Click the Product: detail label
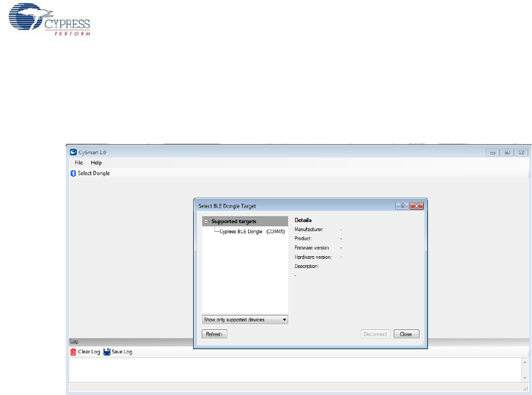Screen dimensions: 532x395 click(x=303, y=239)
